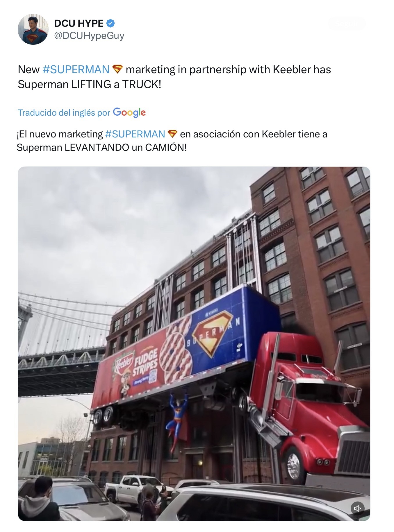Click the DCU HYPE display name
This screenshot has height=532, width=394.
[x=79, y=23]
